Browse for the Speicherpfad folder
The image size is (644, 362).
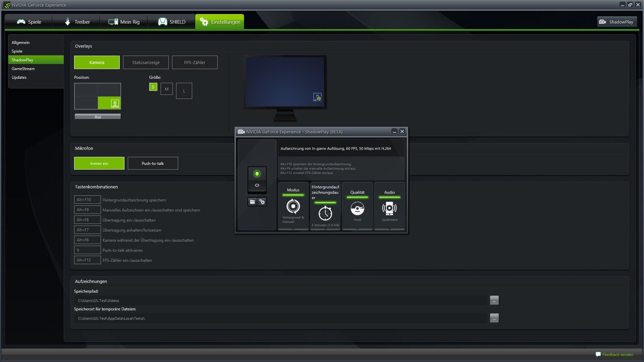(x=494, y=300)
